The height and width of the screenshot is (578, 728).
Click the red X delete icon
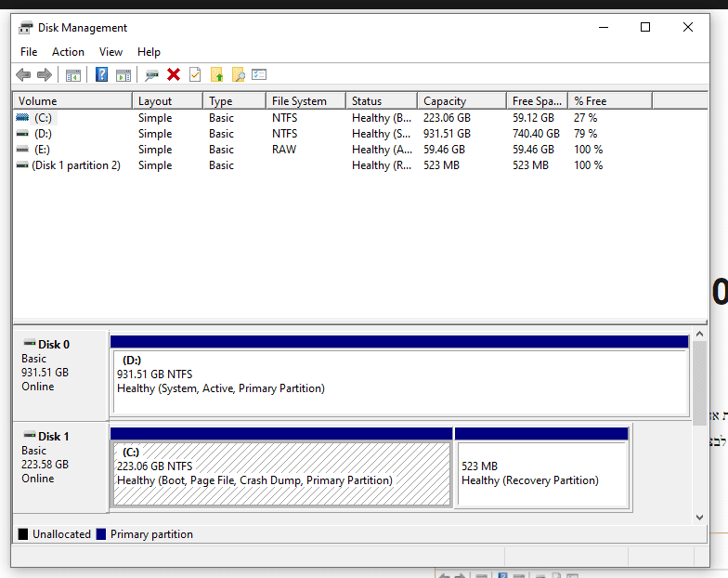(x=174, y=75)
